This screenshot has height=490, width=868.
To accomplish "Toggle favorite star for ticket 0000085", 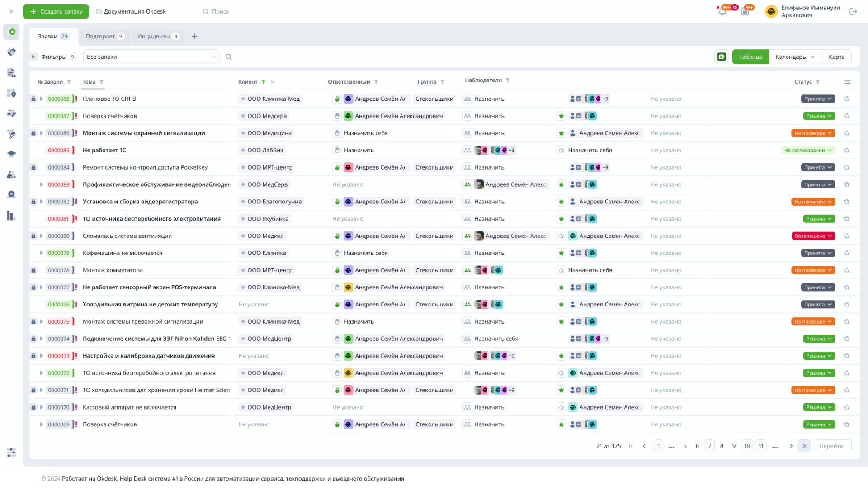I will coord(847,151).
